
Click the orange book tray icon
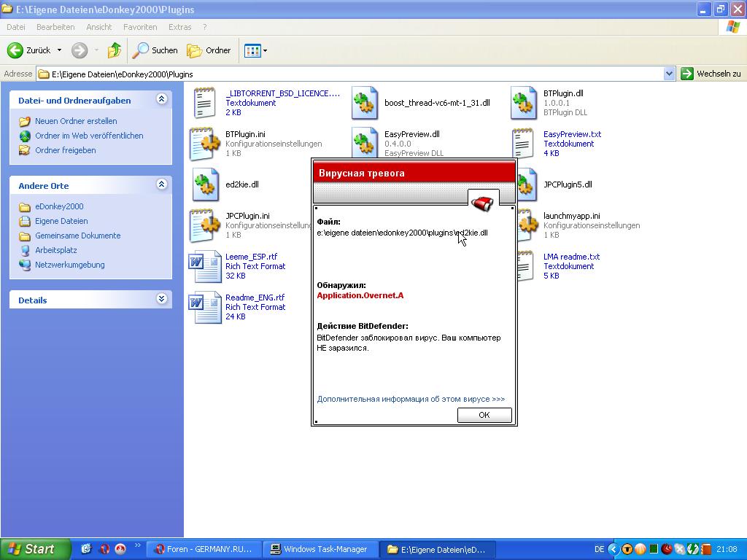[x=705, y=549]
